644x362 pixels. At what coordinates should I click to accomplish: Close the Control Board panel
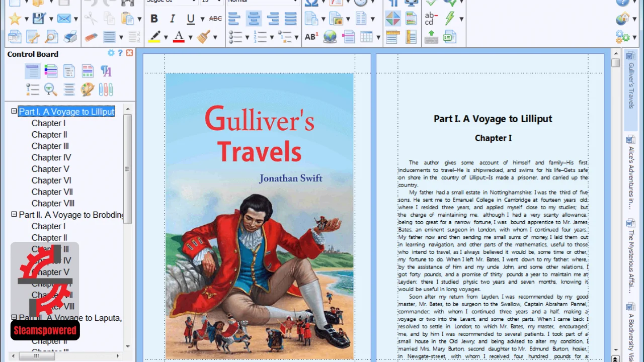point(129,53)
